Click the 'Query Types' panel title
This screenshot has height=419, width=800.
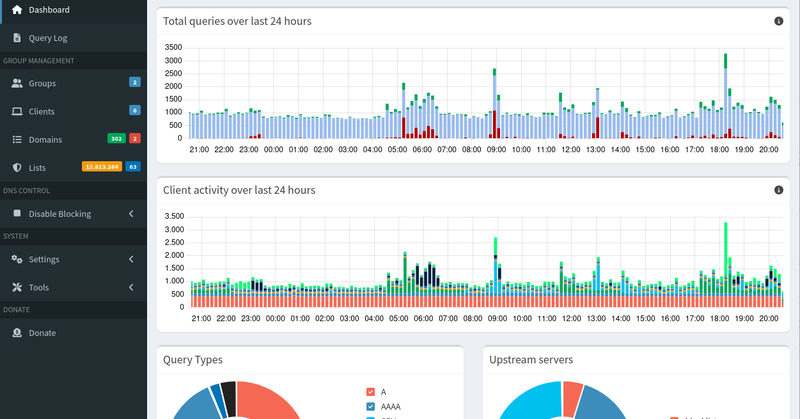point(193,360)
